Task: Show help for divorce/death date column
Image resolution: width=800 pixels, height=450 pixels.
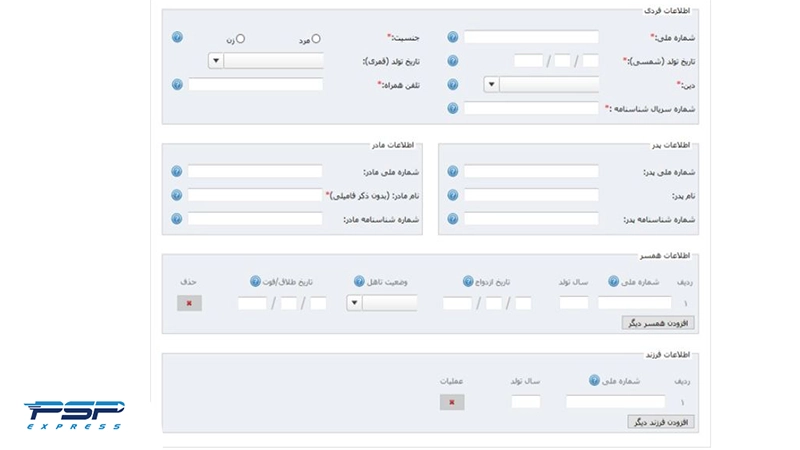Action: click(255, 281)
